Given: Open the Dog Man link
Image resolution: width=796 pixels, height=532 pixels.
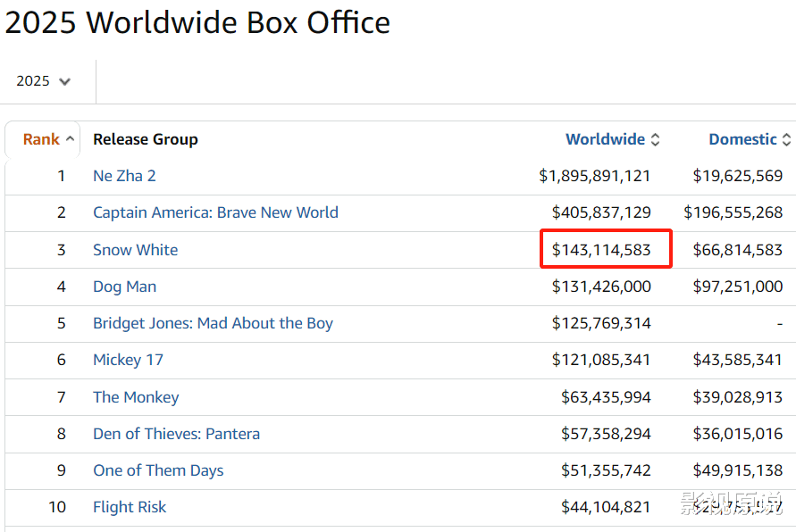Looking at the screenshot, I should pos(125,287).
